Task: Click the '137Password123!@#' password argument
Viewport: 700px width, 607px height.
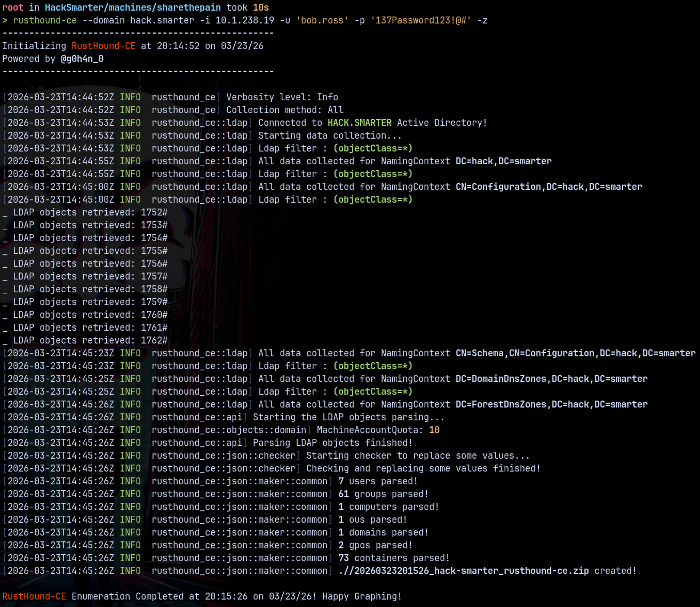Action: 421,20
